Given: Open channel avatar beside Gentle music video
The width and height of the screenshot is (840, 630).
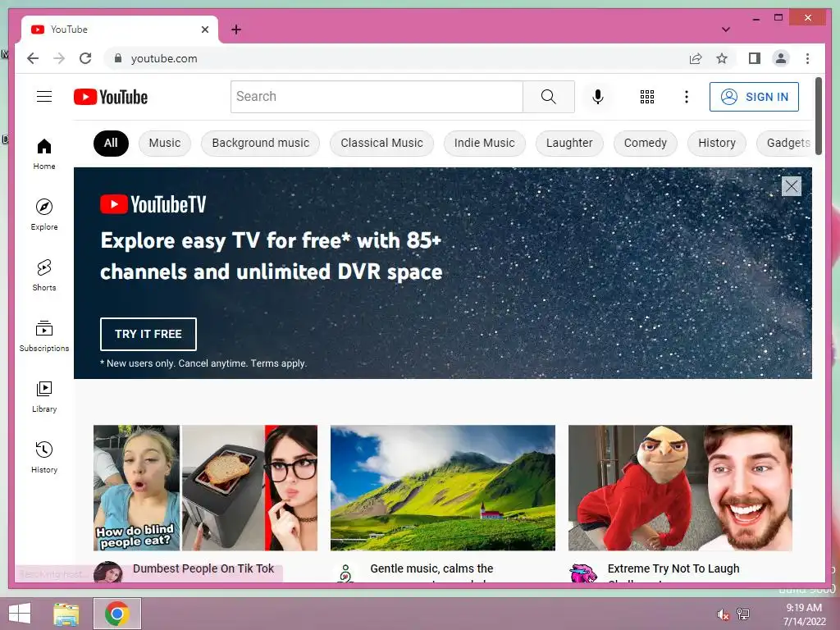Looking at the screenshot, I should click(345, 573).
